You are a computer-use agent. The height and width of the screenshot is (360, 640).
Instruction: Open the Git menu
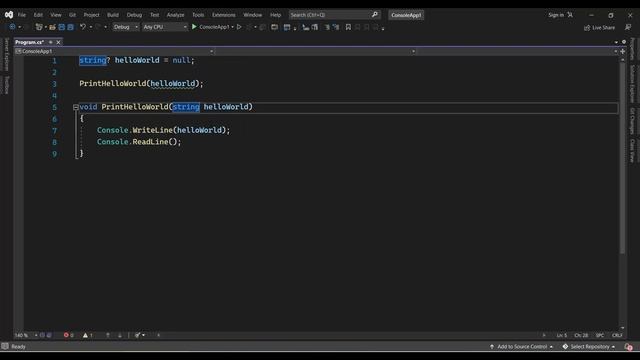coord(72,15)
